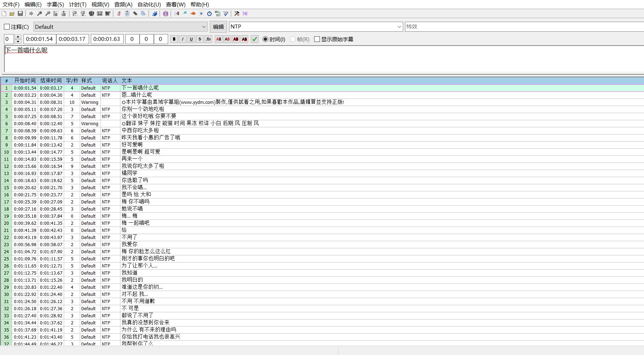
Task: Cycle tag hiding mode icon
Action: point(245,14)
